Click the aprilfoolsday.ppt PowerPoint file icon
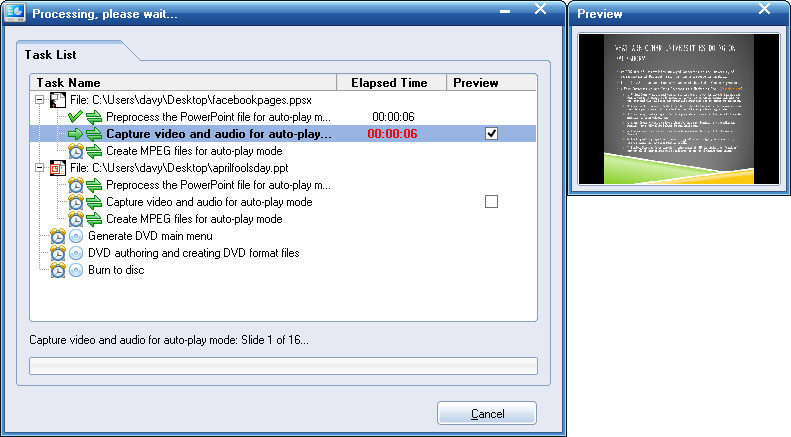Viewport: 791px width, 437px height. click(x=58, y=168)
